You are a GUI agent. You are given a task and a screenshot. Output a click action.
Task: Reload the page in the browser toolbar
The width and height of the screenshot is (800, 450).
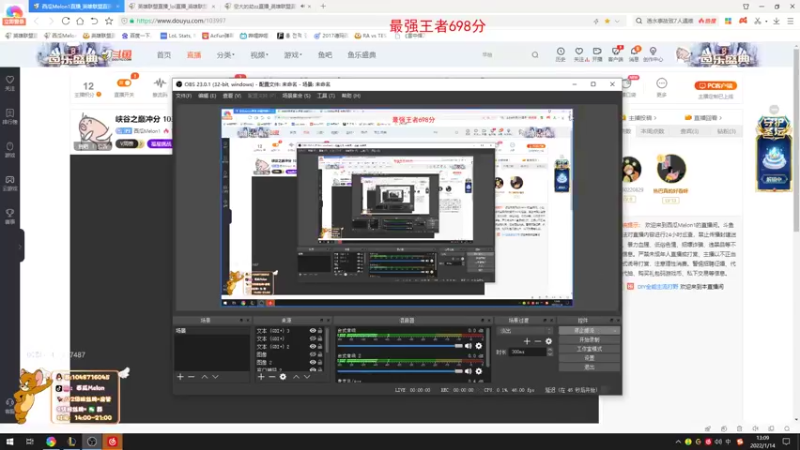point(66,21)
